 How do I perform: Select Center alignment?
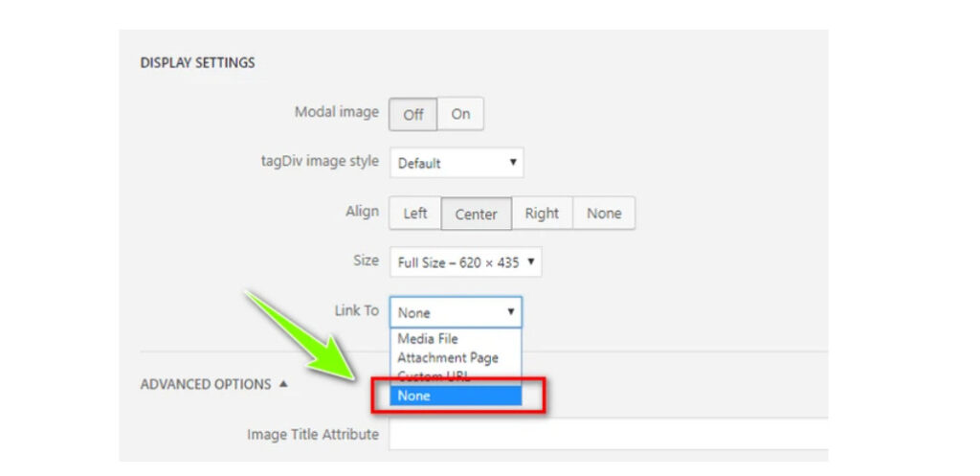[x=476, y=215]
